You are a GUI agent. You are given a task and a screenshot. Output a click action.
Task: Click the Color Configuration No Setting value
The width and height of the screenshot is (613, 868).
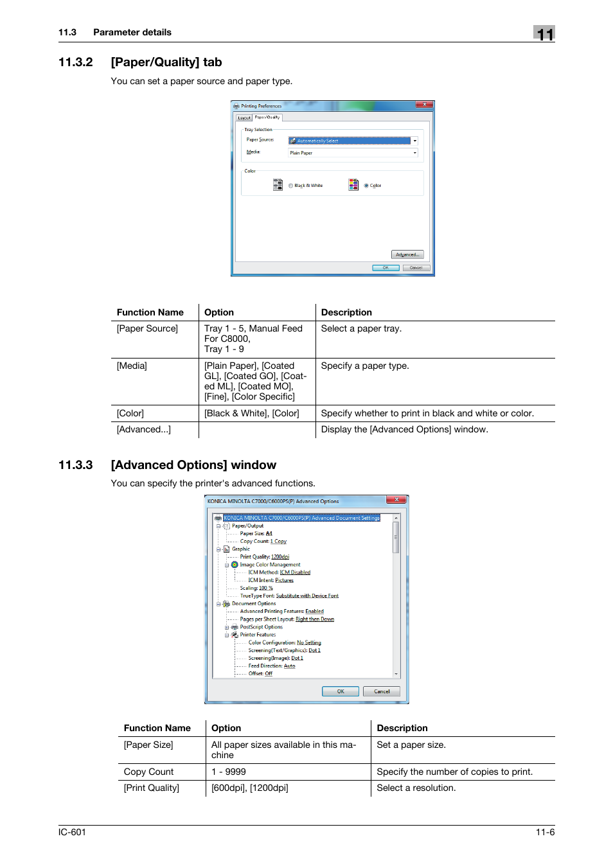(309, 642)
